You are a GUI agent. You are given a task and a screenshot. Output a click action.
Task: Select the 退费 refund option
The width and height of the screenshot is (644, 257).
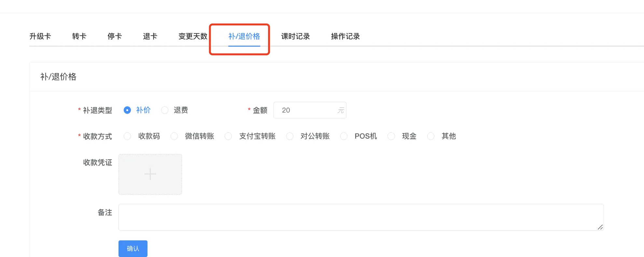coord(165,110)
